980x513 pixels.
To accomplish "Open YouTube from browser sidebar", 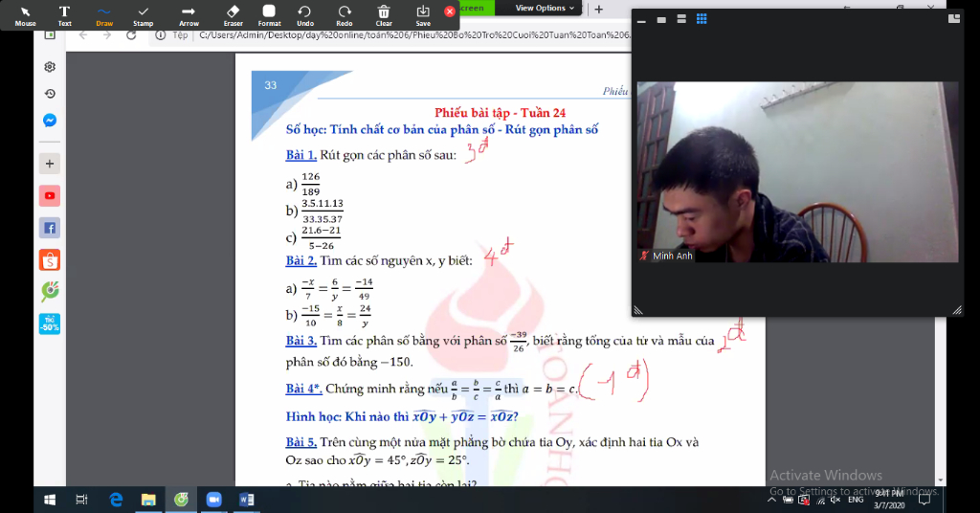I will click(50, 195).
